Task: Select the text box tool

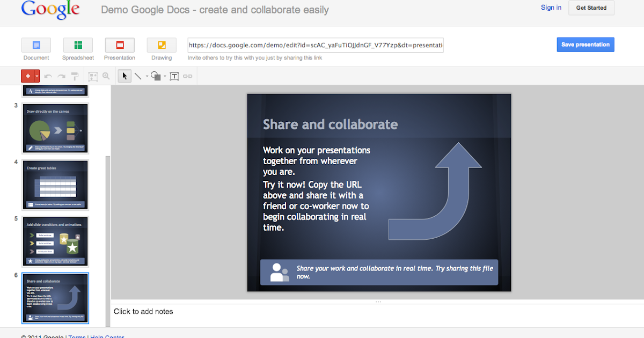Action: [174, 76]
